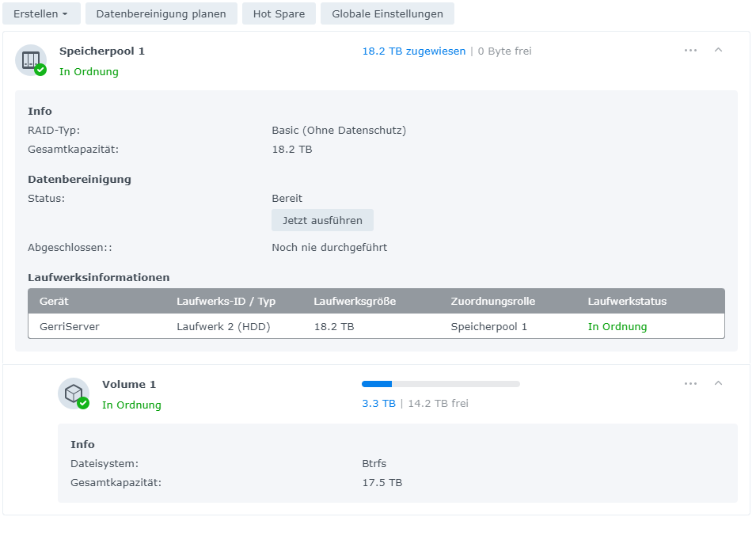
Task: Select the GerriServer drive row
Action: pos(376,326)
